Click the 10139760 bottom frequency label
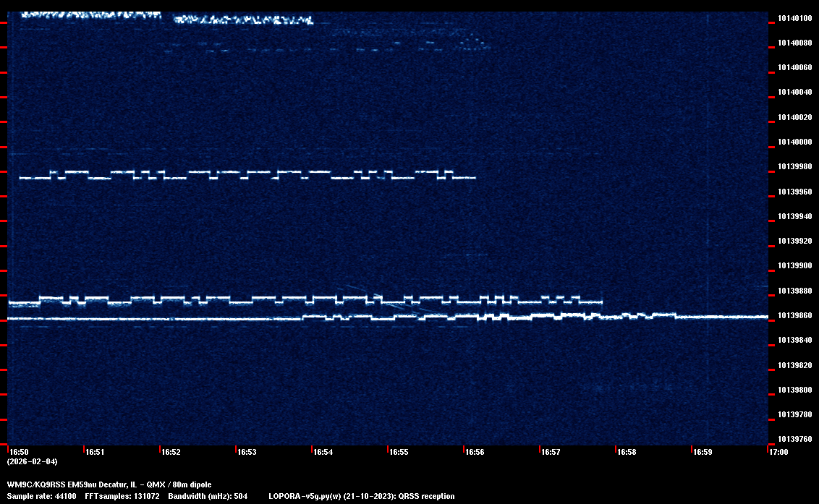 [x=794, y=439]
